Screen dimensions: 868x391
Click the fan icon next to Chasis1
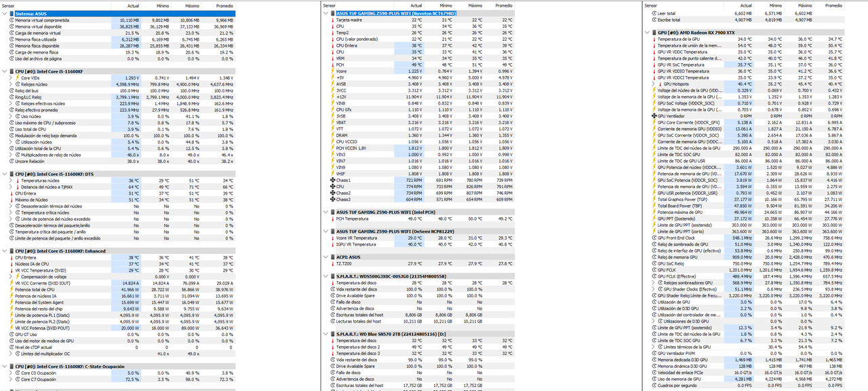point(332,180)
